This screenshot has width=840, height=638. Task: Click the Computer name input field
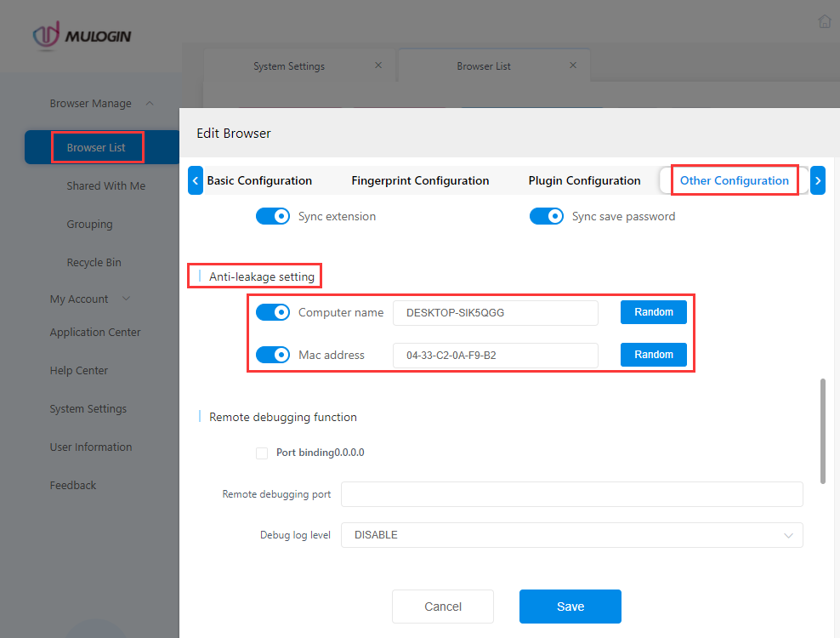(x=496, y=312)
